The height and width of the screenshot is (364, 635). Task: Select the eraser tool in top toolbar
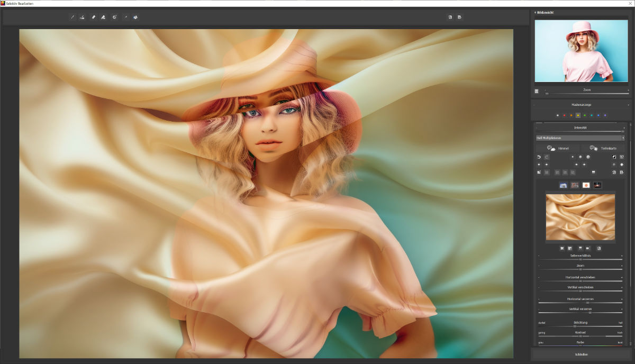point(93,17)
